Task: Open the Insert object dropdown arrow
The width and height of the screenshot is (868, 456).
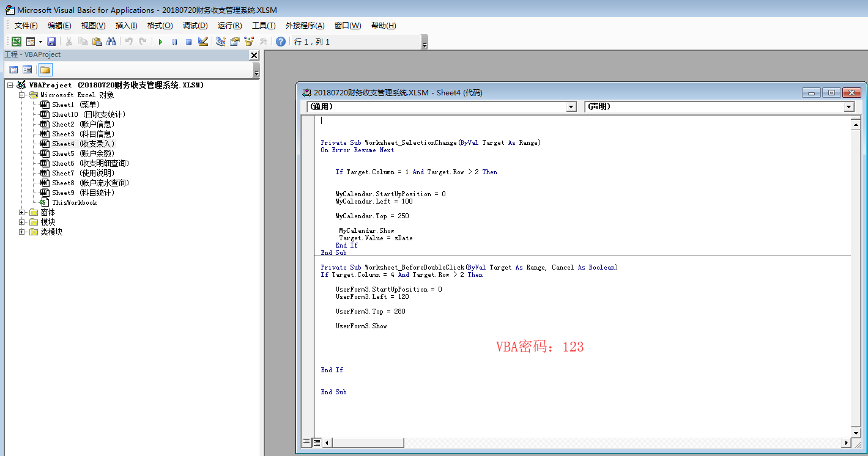Action: pyautogui.click(x=40, y=42)
